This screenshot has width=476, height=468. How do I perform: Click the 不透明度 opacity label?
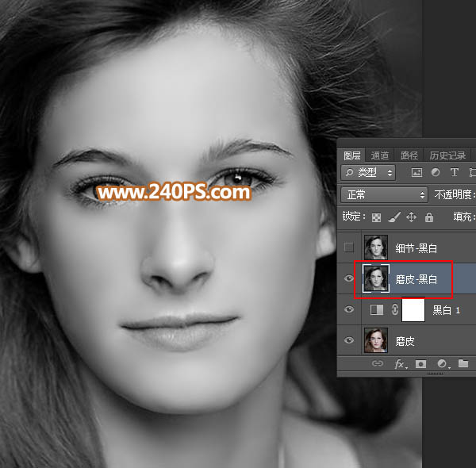(454, 194)
